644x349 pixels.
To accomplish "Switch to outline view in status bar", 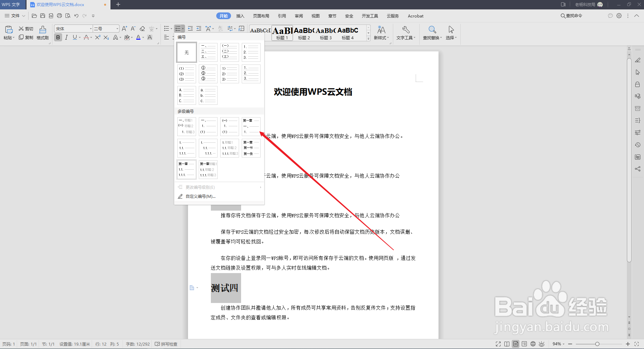I will (524, 344).
